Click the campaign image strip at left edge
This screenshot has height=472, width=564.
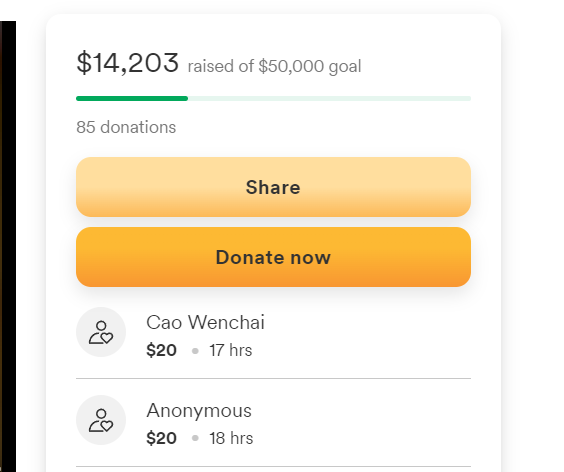(8, 246)
